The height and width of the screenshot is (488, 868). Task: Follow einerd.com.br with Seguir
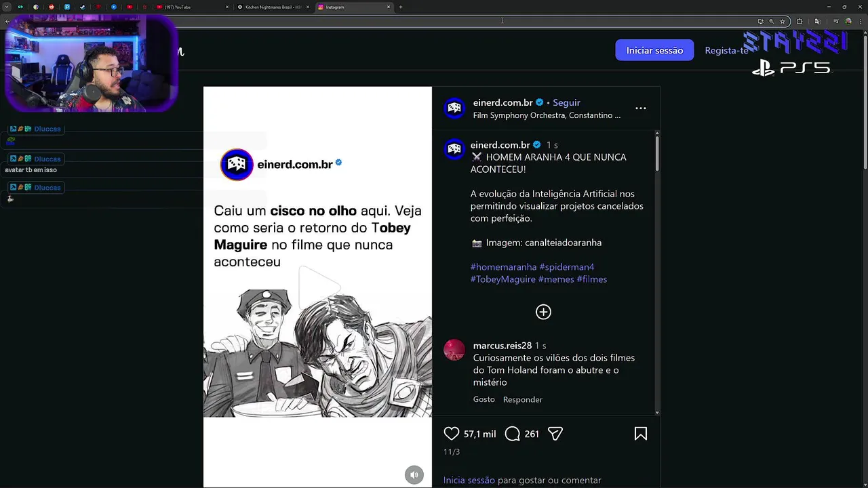[566, 102]
